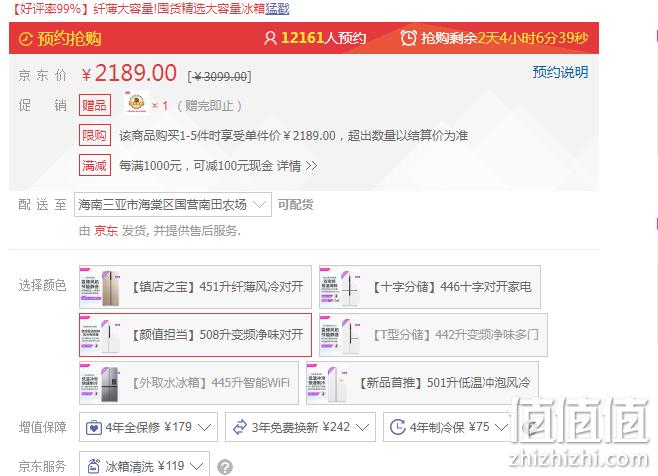Click the 442升变频净味多门 option
The width and height of the screenshot is (658, 476).
coord(433,335)
